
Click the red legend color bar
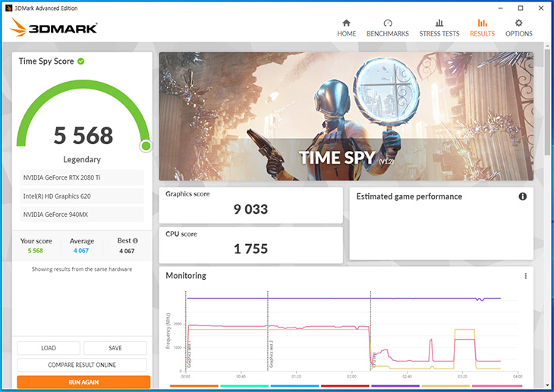345,386
